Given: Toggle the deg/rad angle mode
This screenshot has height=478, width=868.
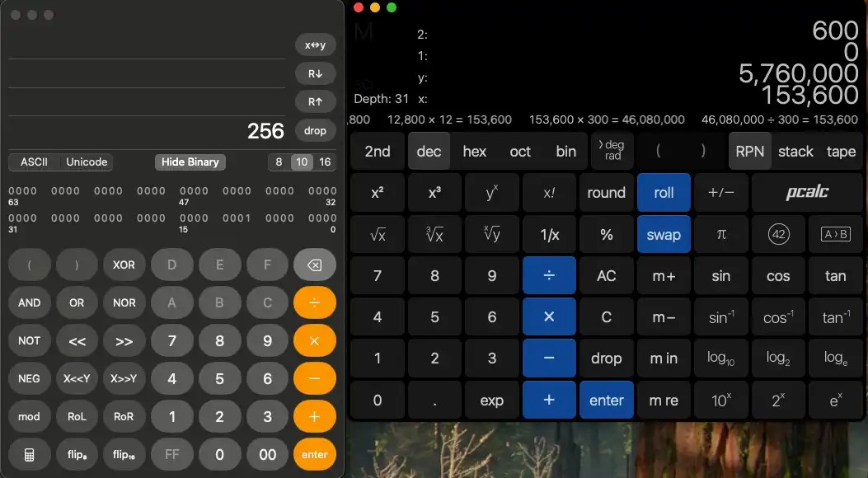Looking at the screenshot, I should coord(613,152).
